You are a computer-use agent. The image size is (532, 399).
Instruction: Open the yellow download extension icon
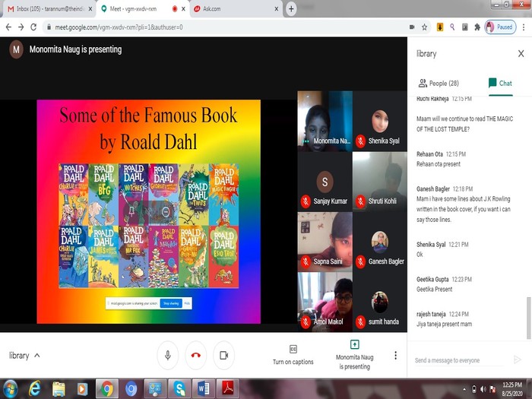pos(440,27)
